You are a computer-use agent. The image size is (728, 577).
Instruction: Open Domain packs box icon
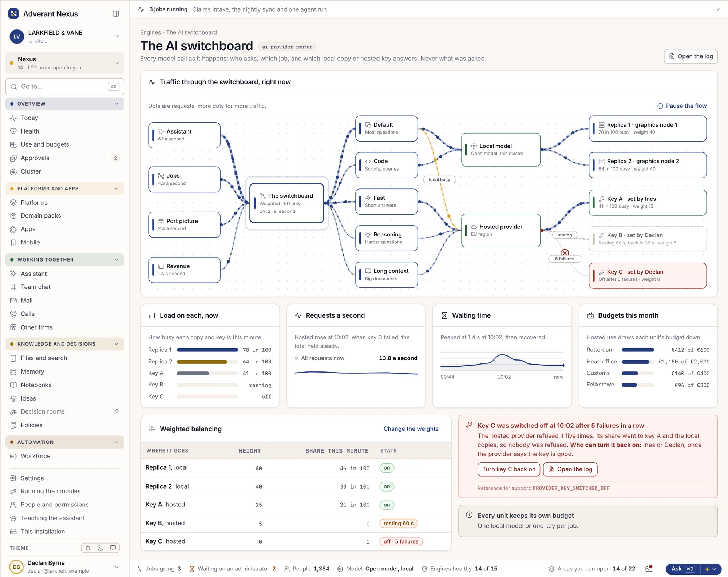click(x=13, y=216)
